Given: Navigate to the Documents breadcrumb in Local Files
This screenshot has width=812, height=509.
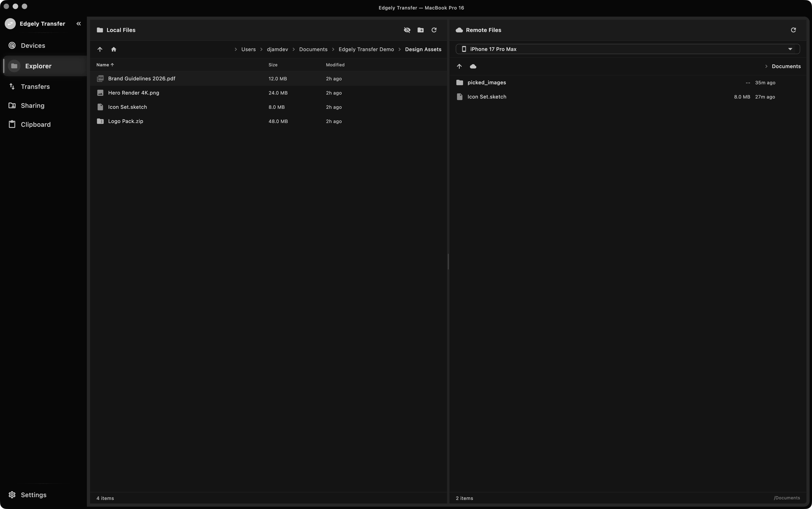Looking at the screenshot, I should [313, 49].
